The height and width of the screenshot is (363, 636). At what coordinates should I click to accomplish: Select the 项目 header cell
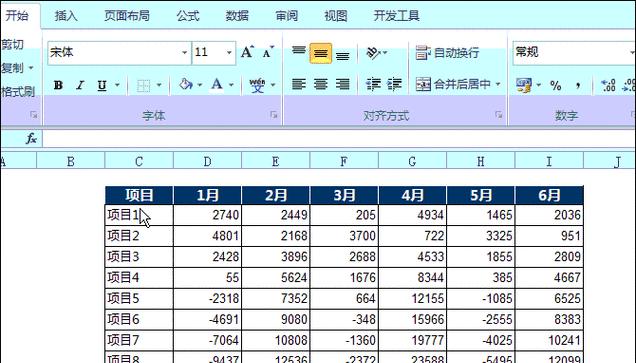(139, 195)
